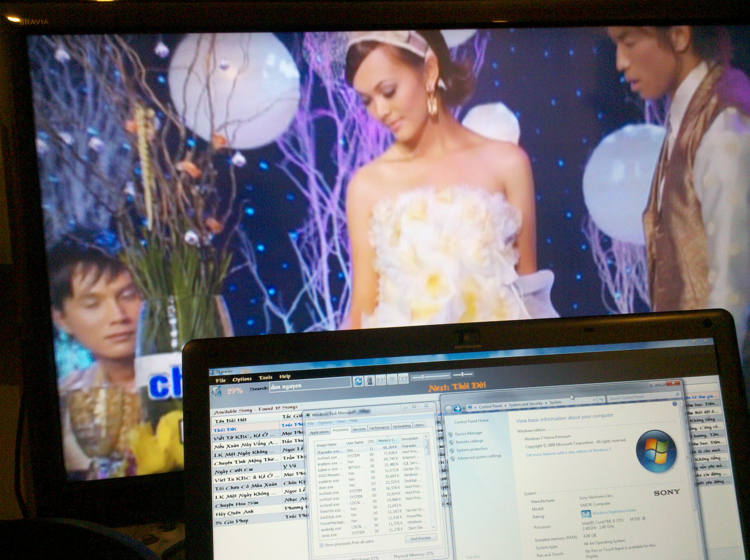Switch to Services tab in Task Manager
Screen dimensions: 750x560
(359, 429)
